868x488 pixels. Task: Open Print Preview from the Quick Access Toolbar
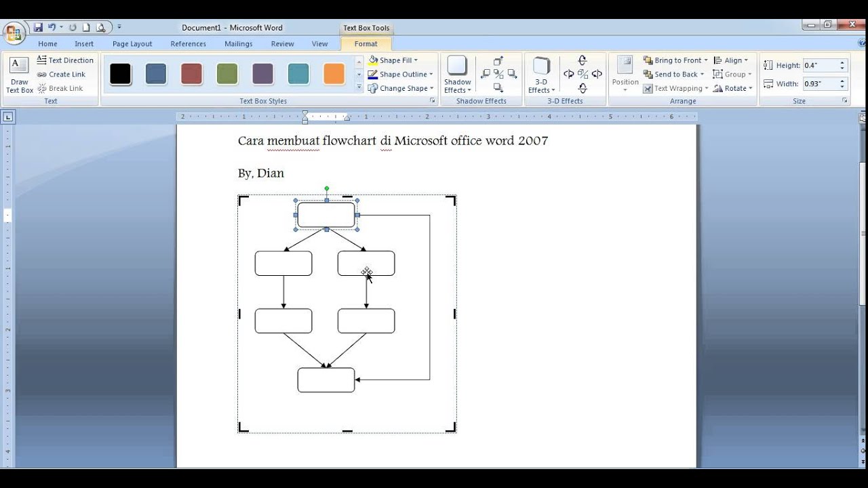[x=101, y=28]
